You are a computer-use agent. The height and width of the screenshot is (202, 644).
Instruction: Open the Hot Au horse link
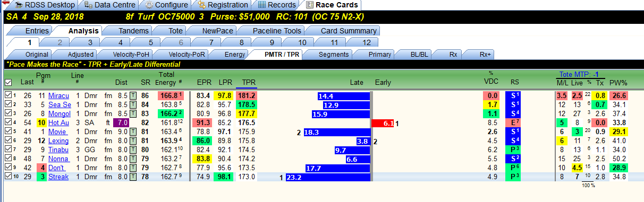click(x=59, y=123)
